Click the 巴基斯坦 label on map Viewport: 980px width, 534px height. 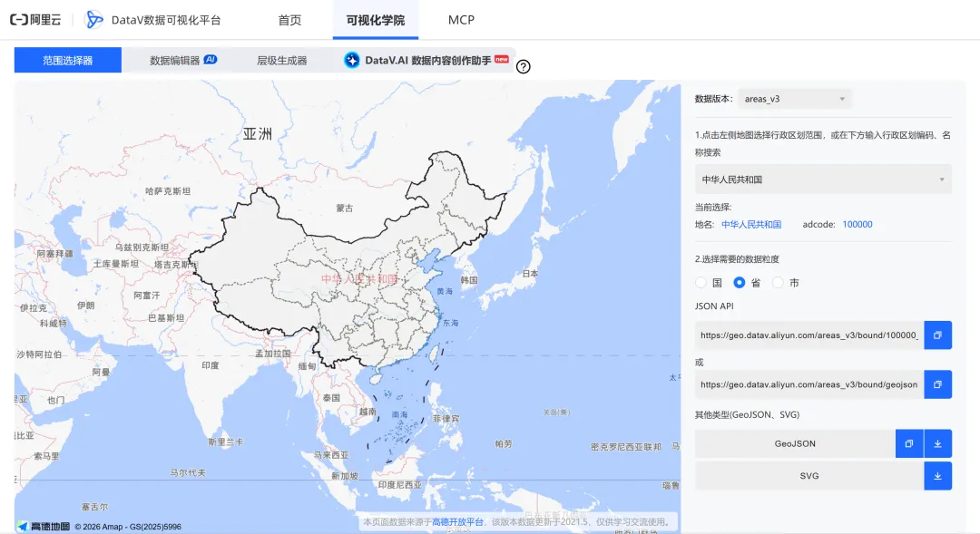(x=166, y=318)
